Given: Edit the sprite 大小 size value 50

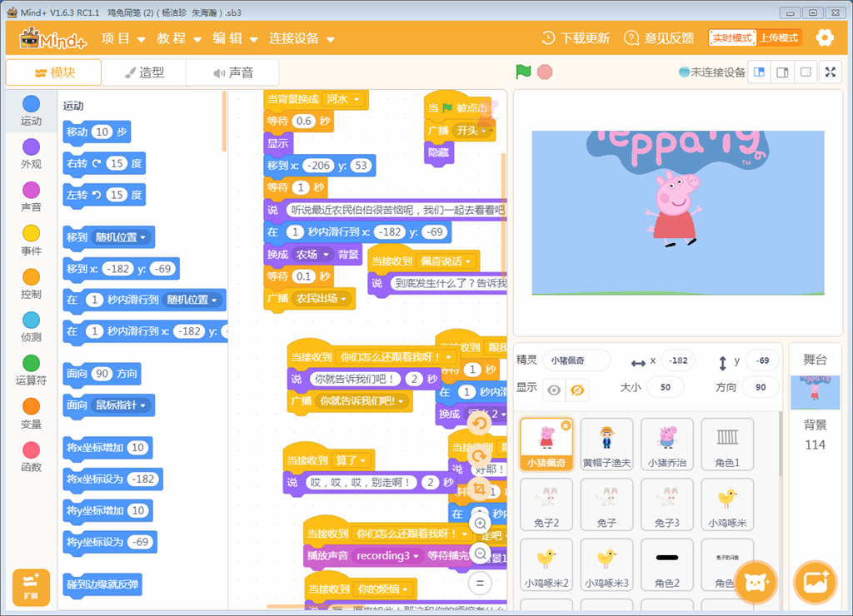Looking at the screenshot, I should 666,387.
